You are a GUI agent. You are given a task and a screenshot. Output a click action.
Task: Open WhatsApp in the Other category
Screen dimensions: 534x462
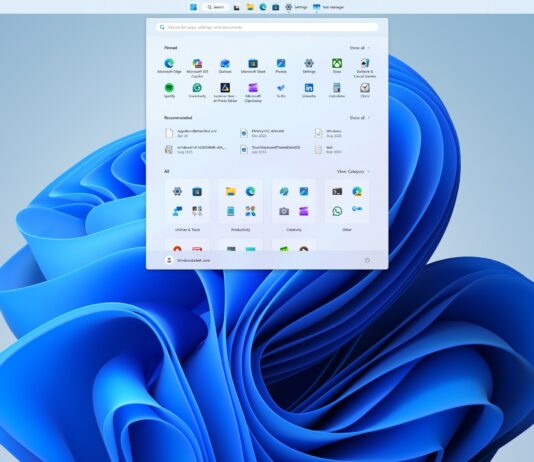tap(337, 211)
